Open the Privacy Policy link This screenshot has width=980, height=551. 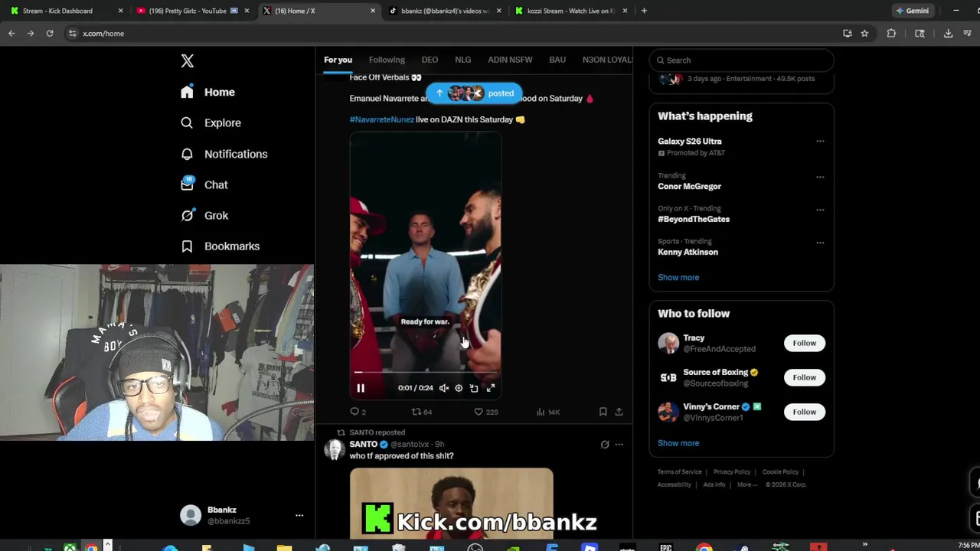tap(732, 472)
